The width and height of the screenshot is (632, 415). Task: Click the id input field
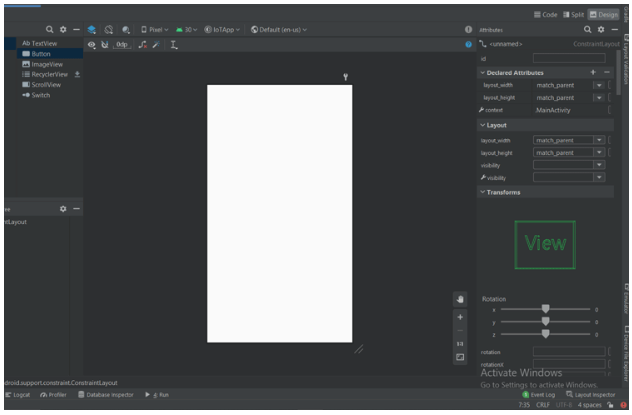[x=568, y=59]
